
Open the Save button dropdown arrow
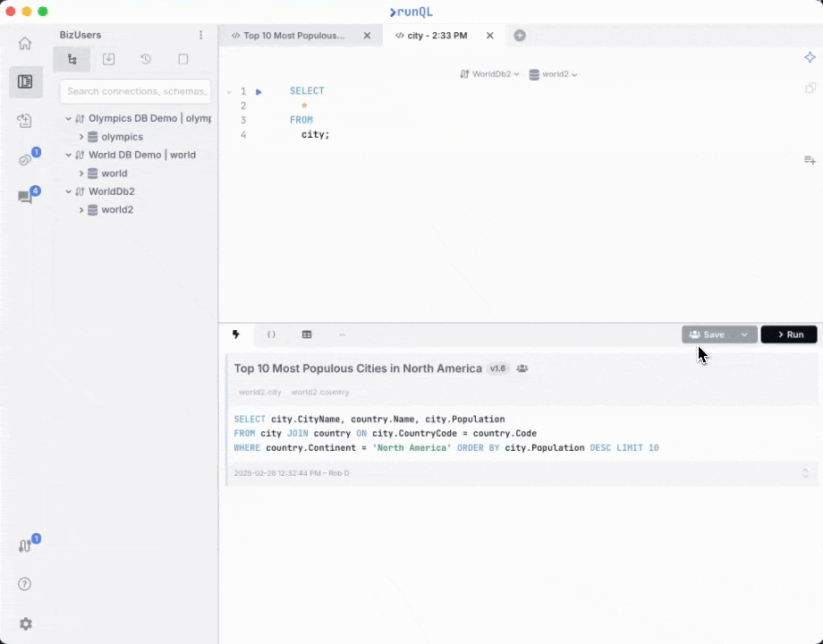pos(744,335)
